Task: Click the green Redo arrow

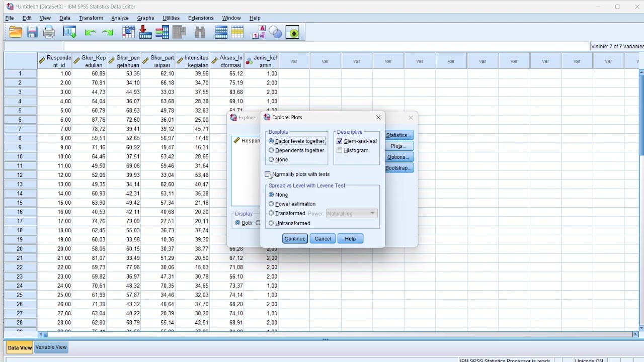Action: pyautogui.click(x=108, y=33)
